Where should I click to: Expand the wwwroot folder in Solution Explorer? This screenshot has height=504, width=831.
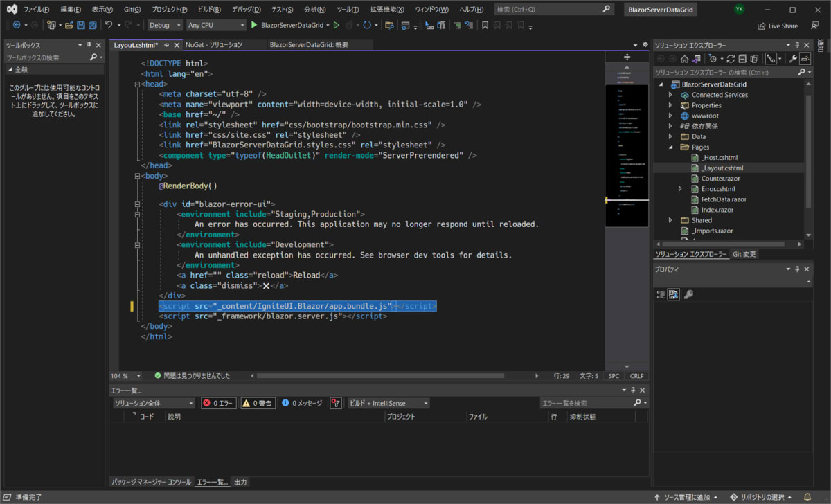pyautogui.click(x=670, y=116)
